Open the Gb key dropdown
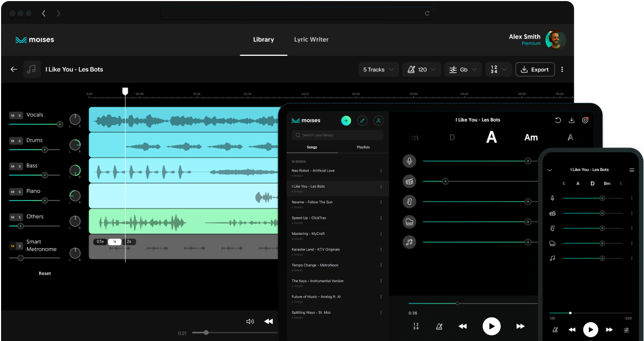The width and height of the screenshot is (644, 341). coord(462,70)
